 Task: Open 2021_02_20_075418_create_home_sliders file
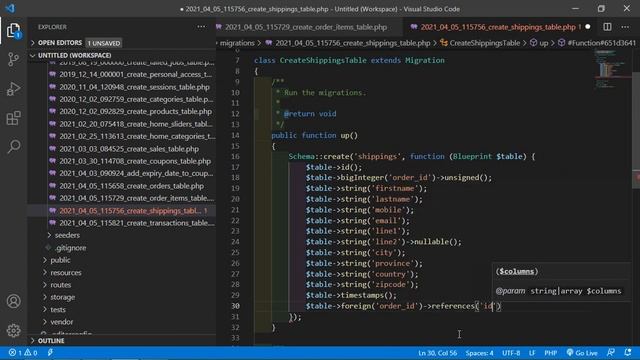tap(136, 124)
